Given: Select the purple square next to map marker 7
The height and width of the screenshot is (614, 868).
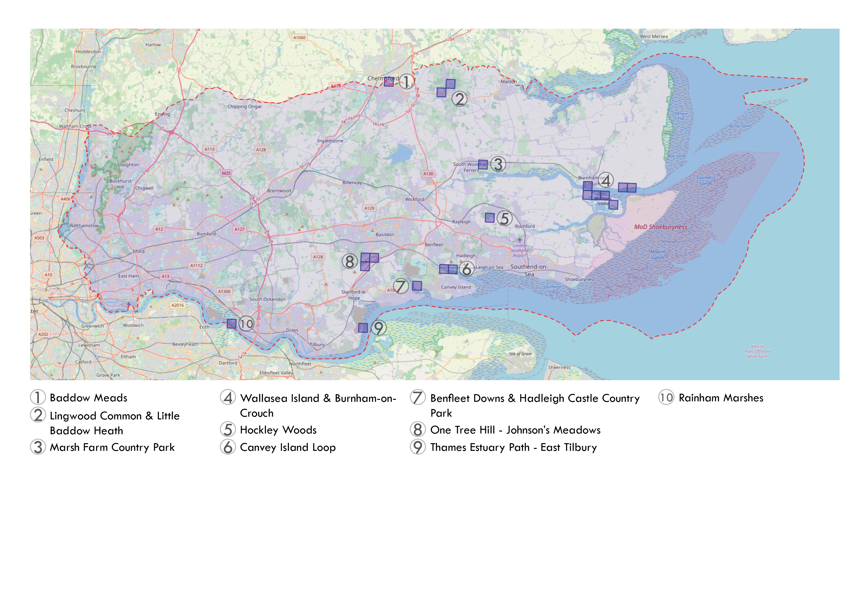Looking at the screenshot, I should pyautogui.click(x=417, y=286).
